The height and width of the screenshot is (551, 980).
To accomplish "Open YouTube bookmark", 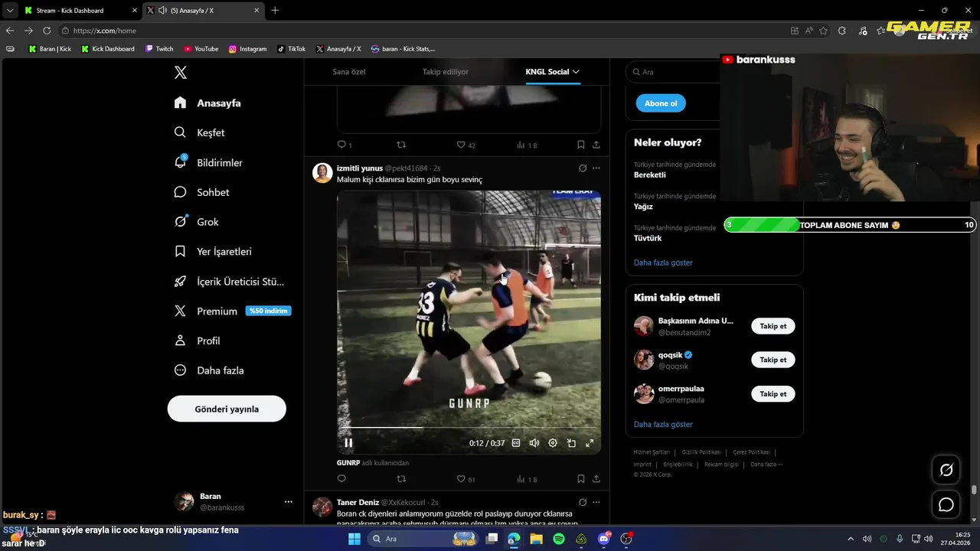I will point(201,49).
